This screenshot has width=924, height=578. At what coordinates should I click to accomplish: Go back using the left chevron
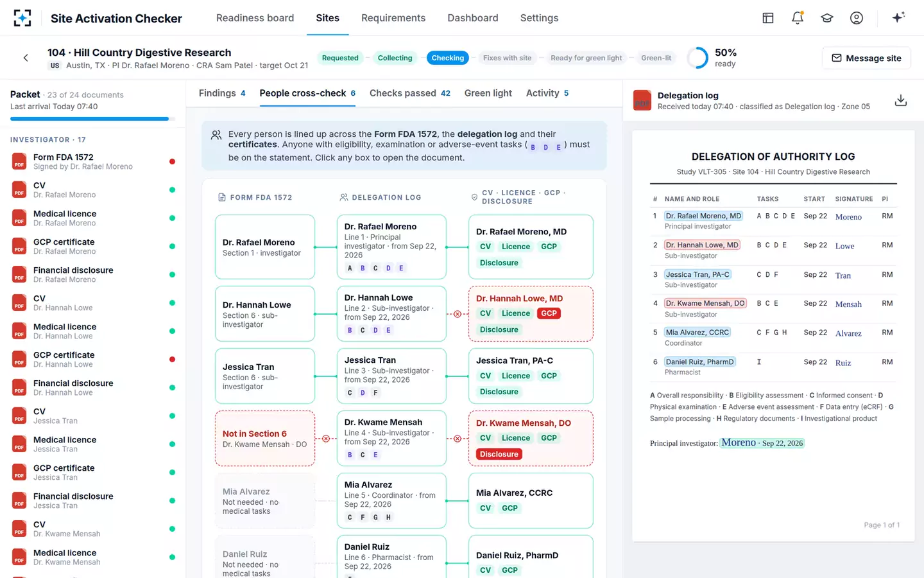point(26,58)
